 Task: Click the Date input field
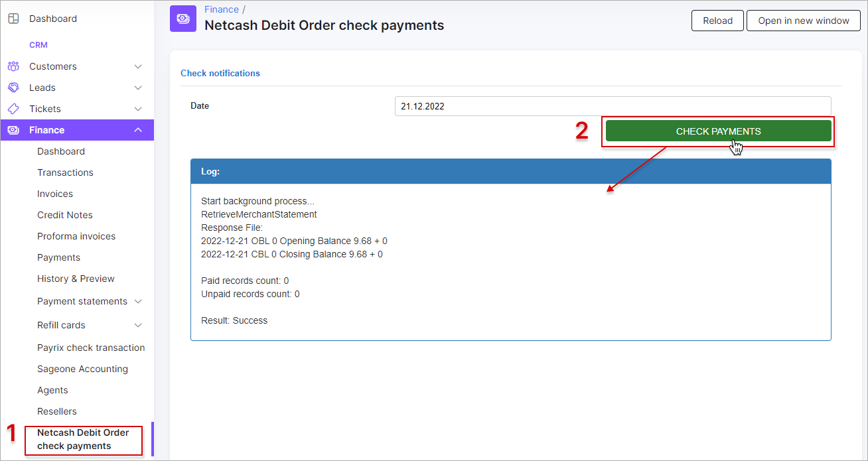613,105
